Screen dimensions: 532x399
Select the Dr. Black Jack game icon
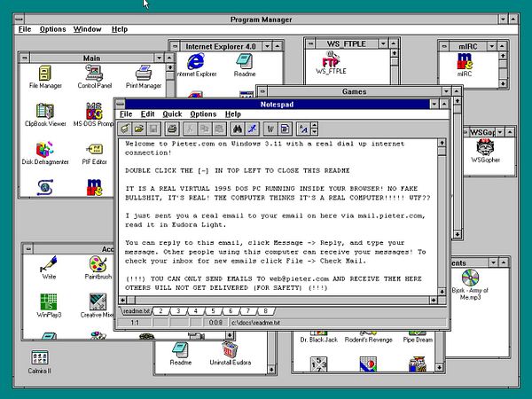tap(319, 337)
